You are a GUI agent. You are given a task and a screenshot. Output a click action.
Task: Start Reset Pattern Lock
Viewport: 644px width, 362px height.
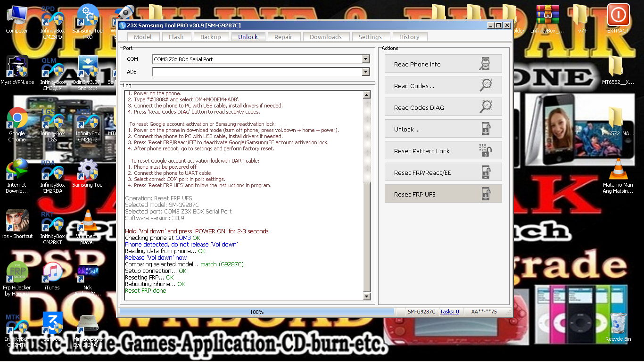(x=443, y=150)
